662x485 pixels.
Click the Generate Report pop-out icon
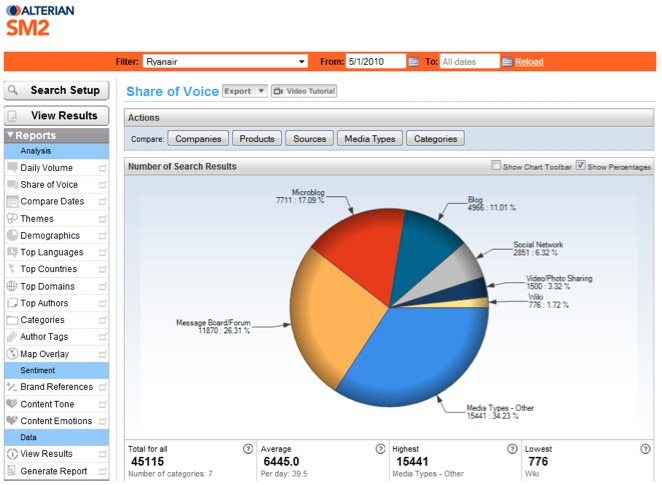click(x=103, y=471)
